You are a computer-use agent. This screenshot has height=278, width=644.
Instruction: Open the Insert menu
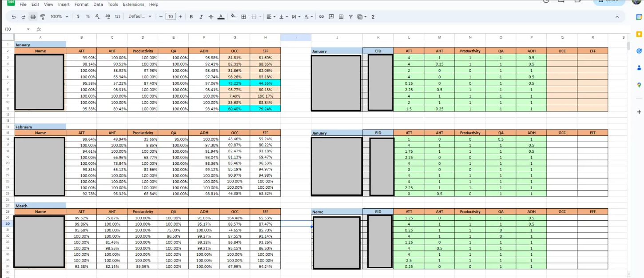[64, 4]
